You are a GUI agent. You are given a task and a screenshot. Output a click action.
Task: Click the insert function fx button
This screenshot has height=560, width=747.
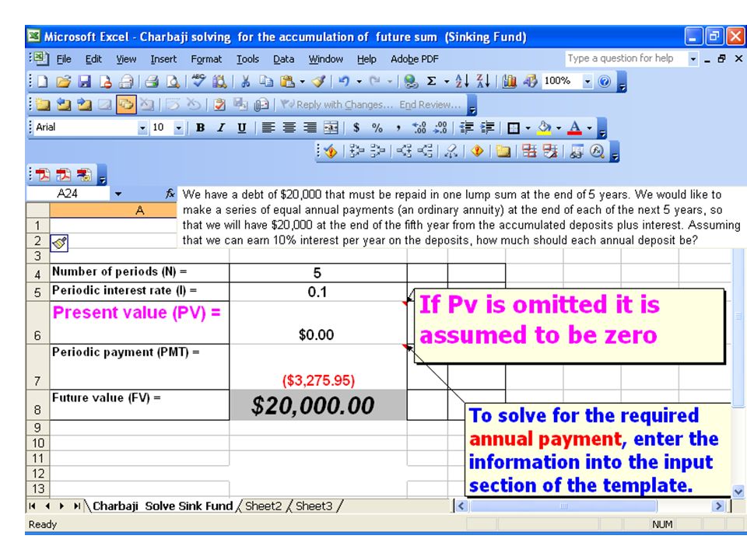(170, 194)
